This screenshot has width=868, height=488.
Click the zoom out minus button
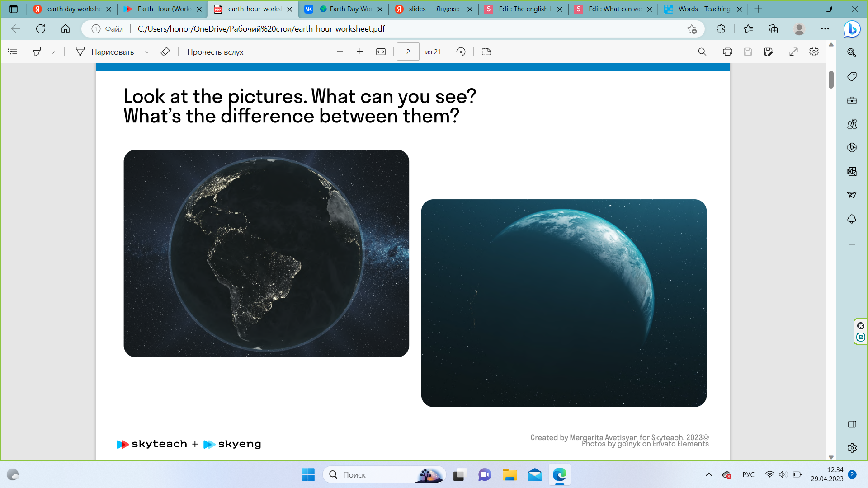340,52
